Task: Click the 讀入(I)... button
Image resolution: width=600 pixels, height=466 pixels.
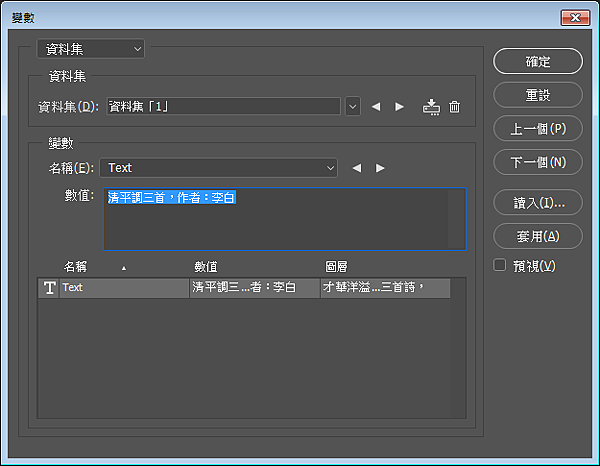Action: pyautogui.click(x=538, y=202)
